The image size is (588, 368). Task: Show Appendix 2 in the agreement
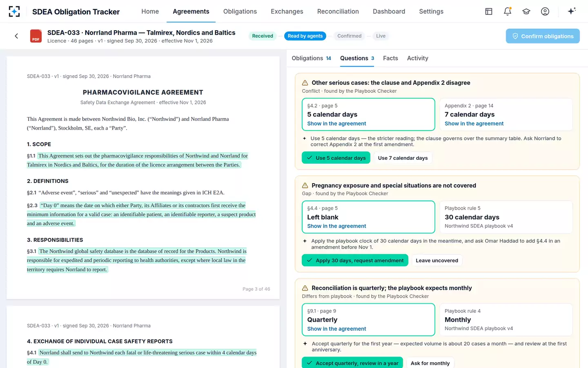point(474,123)
